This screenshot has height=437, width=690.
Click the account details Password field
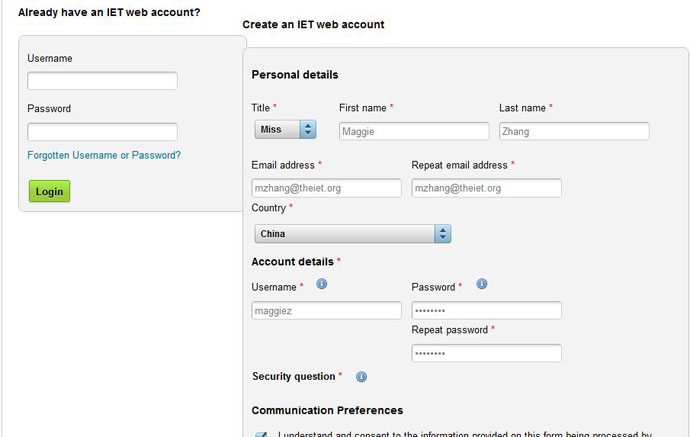click(x=487, y=311)
